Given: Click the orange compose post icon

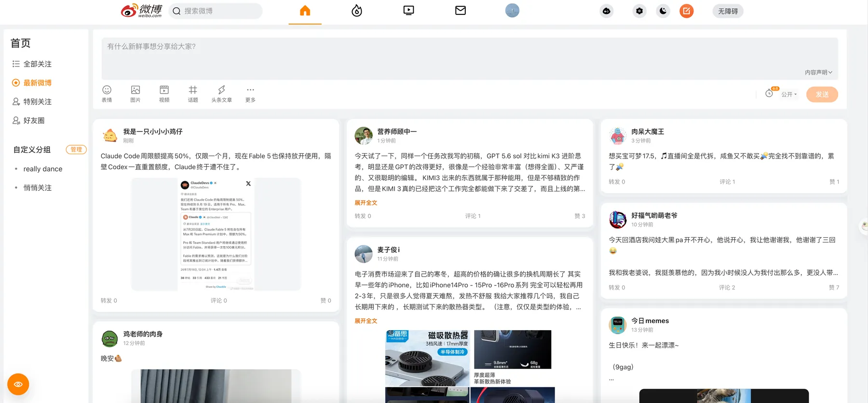Looking at the screenshot, I should click(x=687, y=11).
